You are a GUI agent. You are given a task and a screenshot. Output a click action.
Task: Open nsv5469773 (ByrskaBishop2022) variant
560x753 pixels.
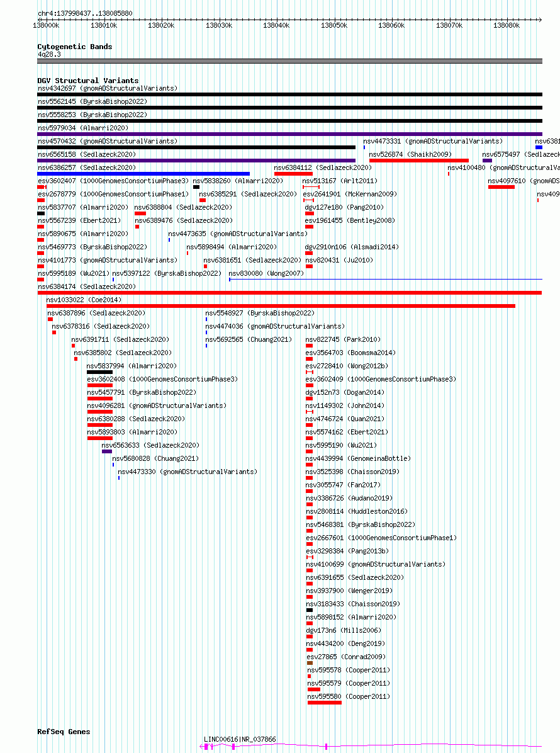tap(92, 247)
